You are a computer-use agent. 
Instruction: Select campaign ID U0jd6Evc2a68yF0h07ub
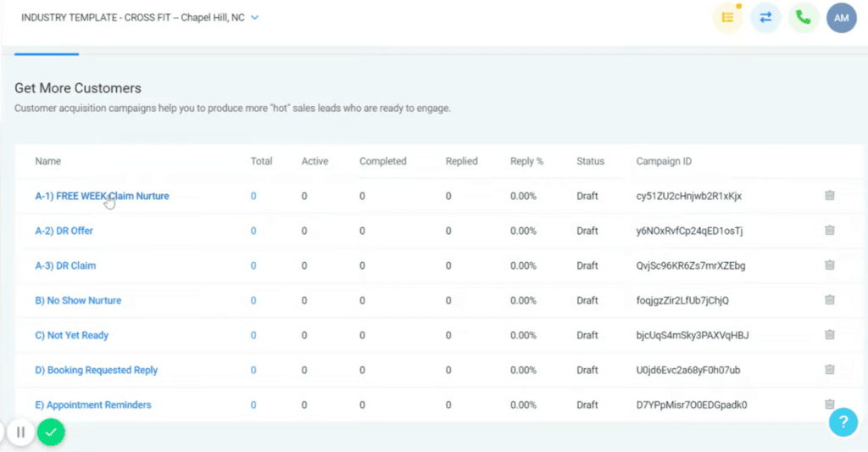(688, 370)
